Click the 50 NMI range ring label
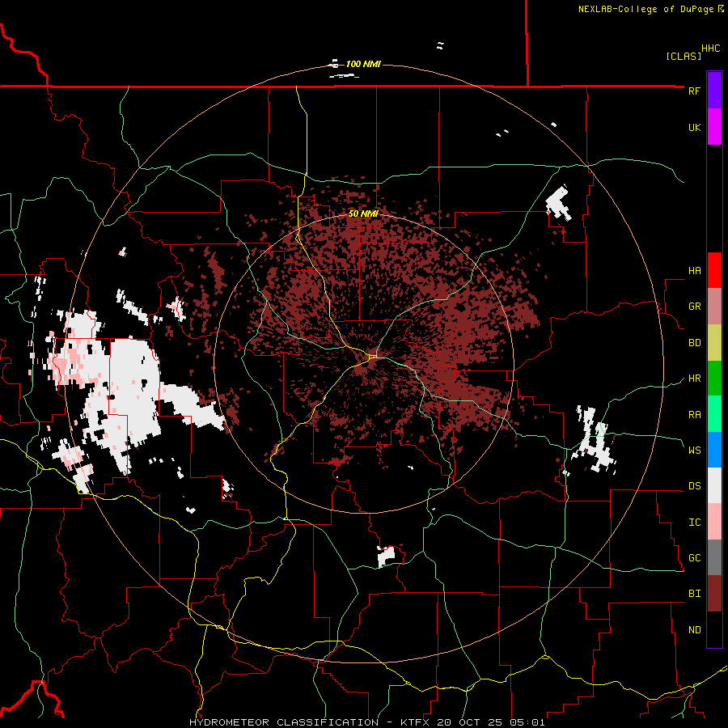This screenshot has width=728, height=728. 363,214
